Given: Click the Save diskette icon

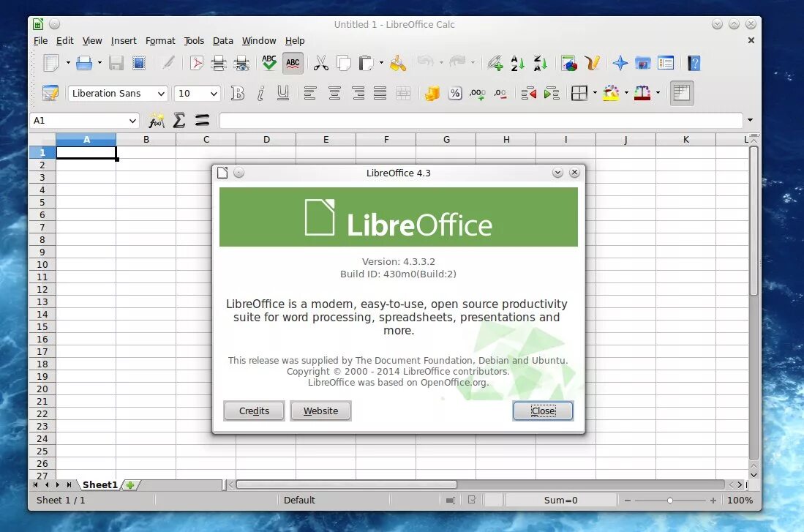Looking at the screenshot, I should pos(116,63).
